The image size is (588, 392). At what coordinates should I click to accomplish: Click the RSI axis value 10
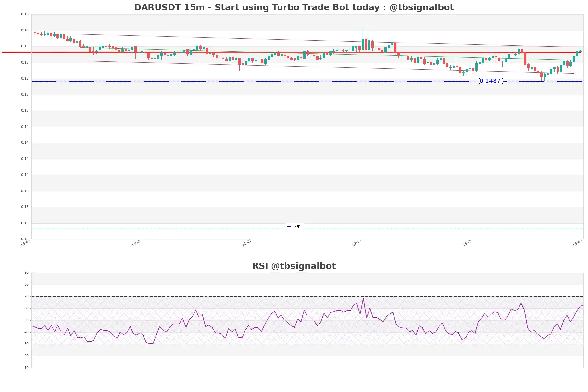tap(26, 368)
